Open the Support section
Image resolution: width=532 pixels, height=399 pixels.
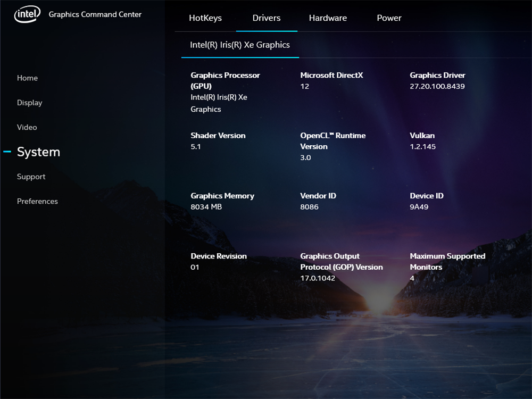pos(31,177)
